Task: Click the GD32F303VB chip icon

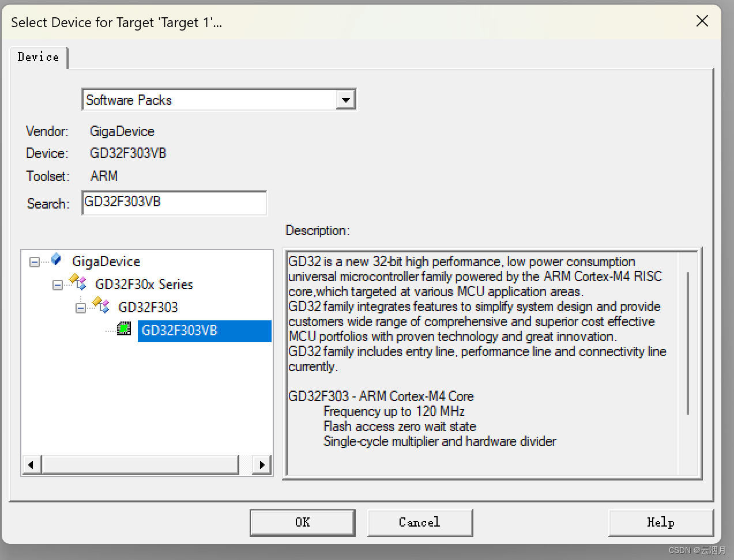Action: [124, 329]
